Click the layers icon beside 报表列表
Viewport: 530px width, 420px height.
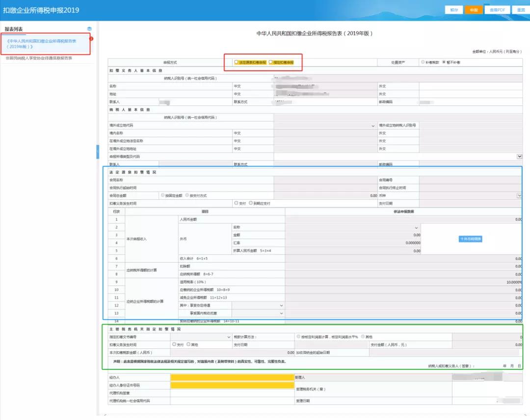tap(89, 29)
